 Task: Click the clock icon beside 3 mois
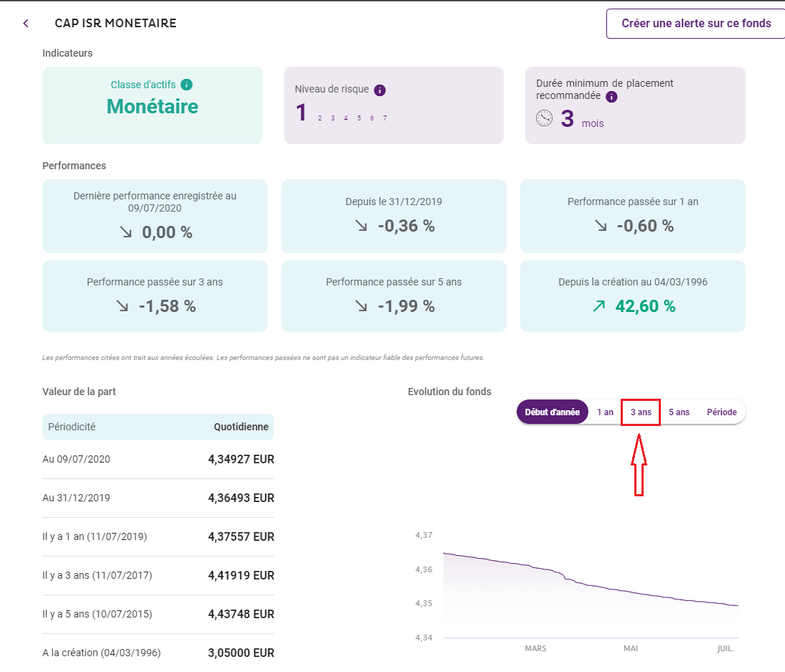point(545,118)
